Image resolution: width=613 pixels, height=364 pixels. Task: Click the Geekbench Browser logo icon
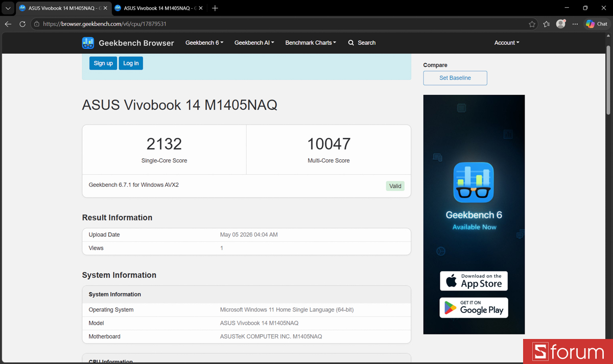coord(88,43)
